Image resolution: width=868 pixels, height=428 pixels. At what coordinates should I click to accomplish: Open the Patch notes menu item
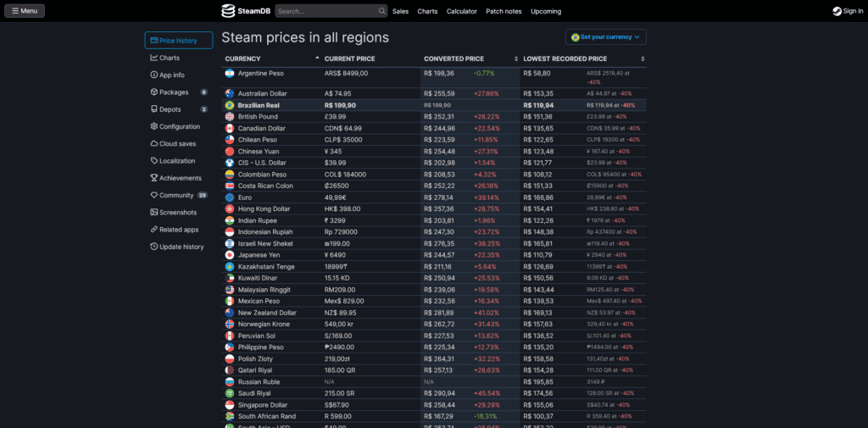(504, 11)
